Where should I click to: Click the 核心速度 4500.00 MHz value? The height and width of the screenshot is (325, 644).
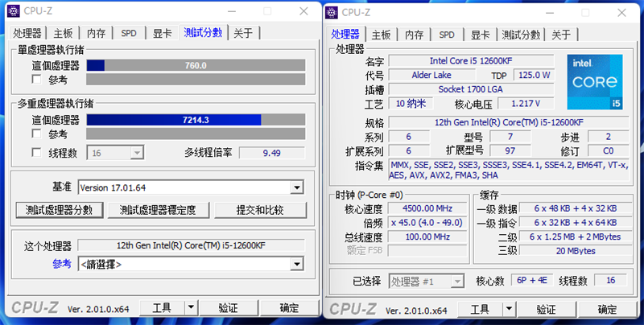pyautogui.click(x=427, y=208)
